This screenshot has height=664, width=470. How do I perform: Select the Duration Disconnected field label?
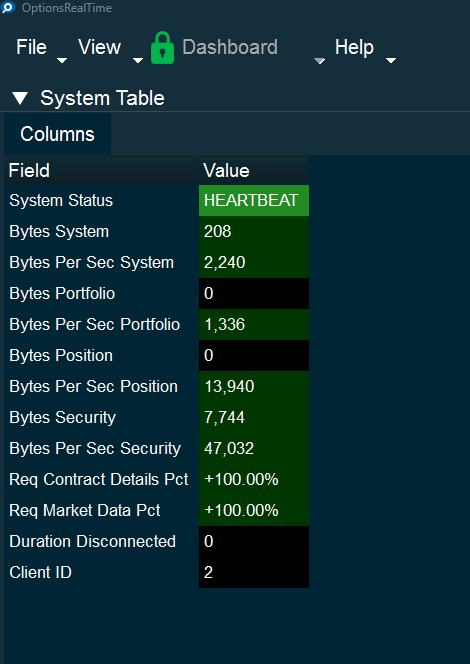pos(92,541)
